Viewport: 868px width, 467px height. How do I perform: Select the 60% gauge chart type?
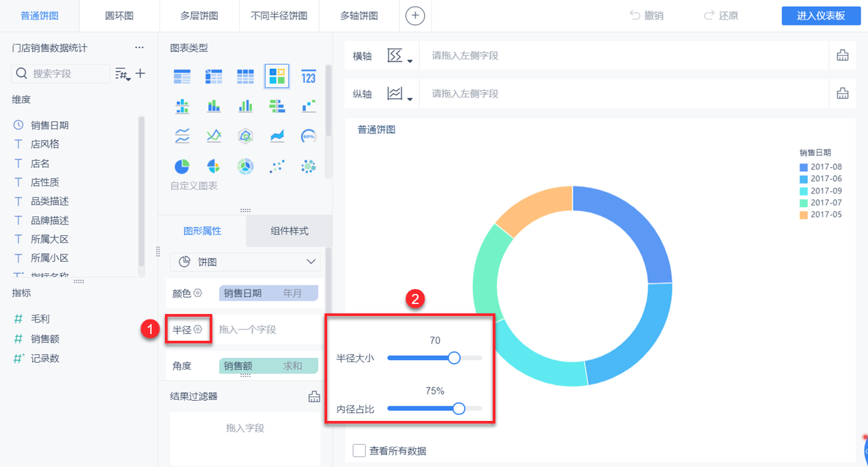[308, 136]
